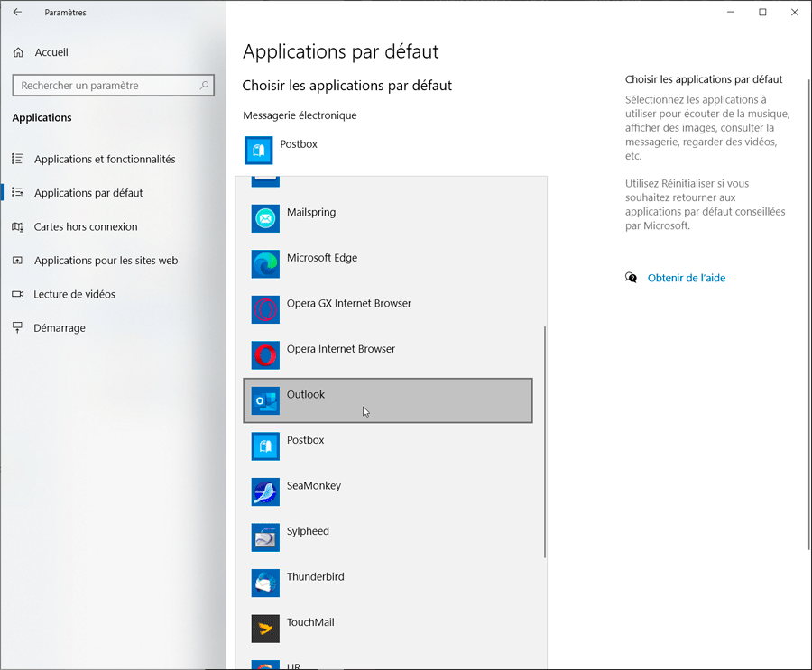Choose the Mailspring app icon
This screenshot has height=670, width=812.
tap(265, 218)
